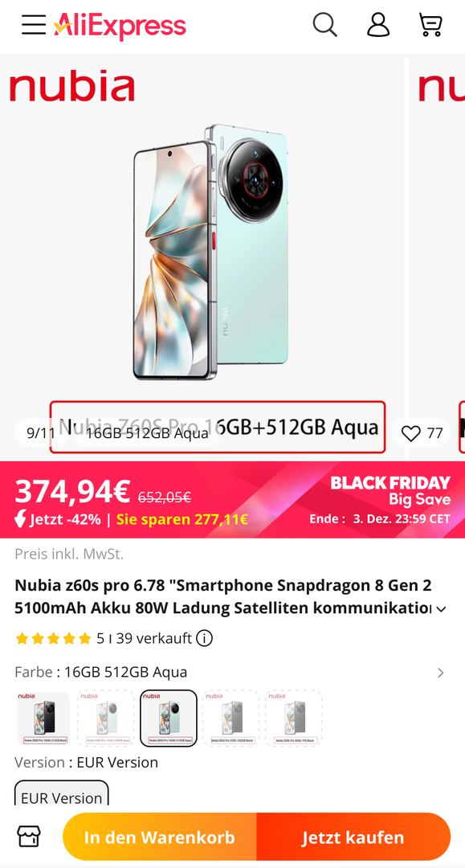
Task: Click the info icon next to 39 verkauft
Action: click(x=204, y=638)
